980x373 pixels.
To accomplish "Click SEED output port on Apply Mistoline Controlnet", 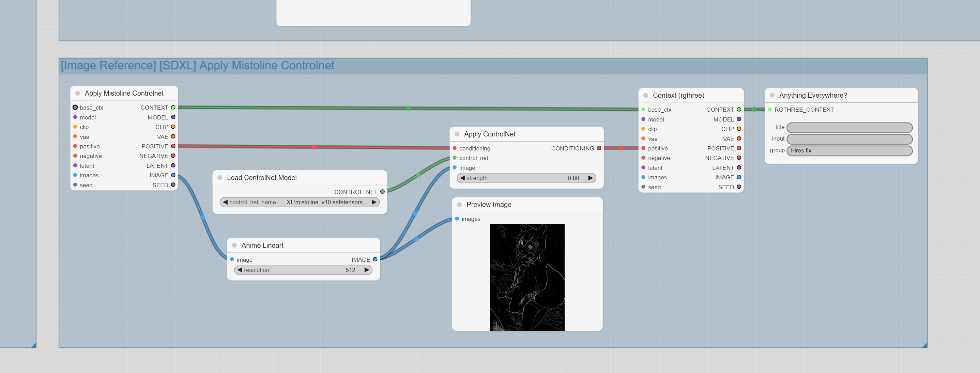I will (x=173, y=185).
